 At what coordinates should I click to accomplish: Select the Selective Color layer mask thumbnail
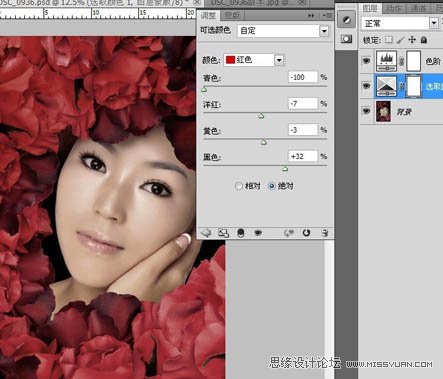(x=414, y=86)
